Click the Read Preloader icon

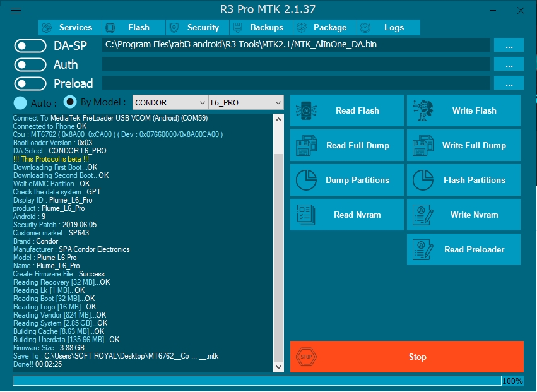pos(423,249)
